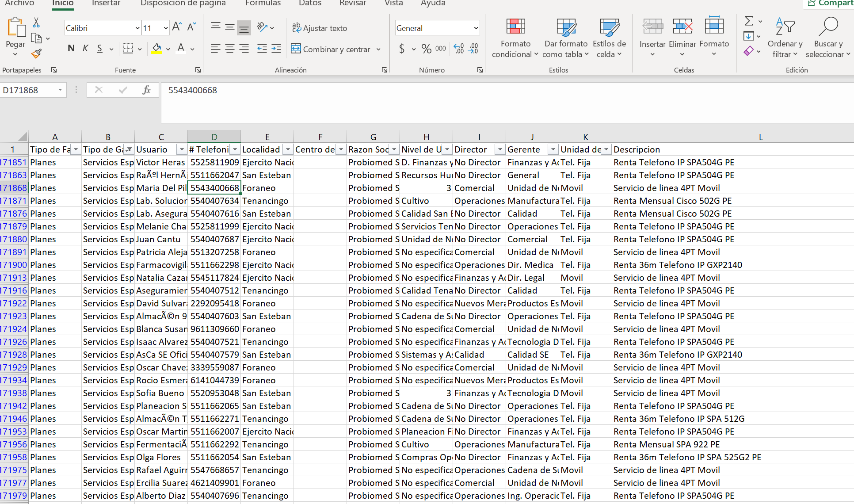The image size is (854, 504).
Task: Expand the General number format dropdown
Action: [476, 28]
